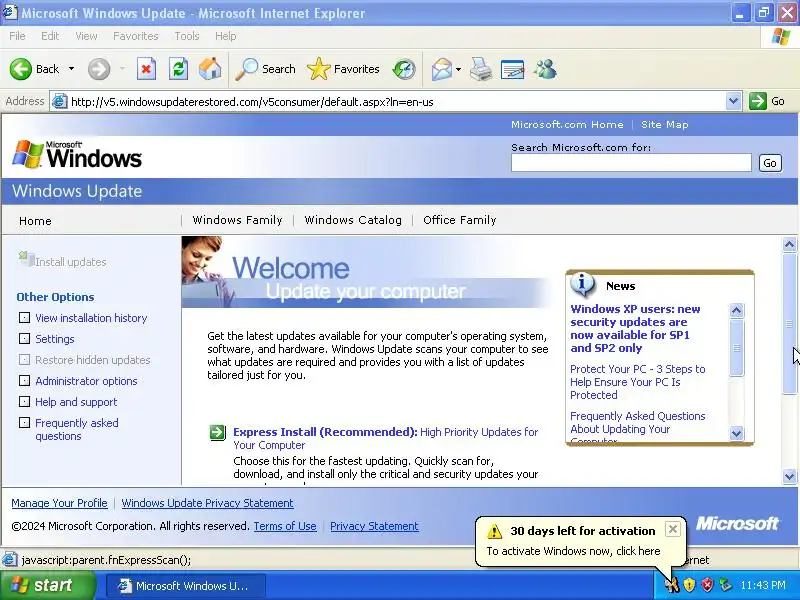The image size is (800, 600).
Task: Open the Messenger people icon
Action: click(545, 69)
